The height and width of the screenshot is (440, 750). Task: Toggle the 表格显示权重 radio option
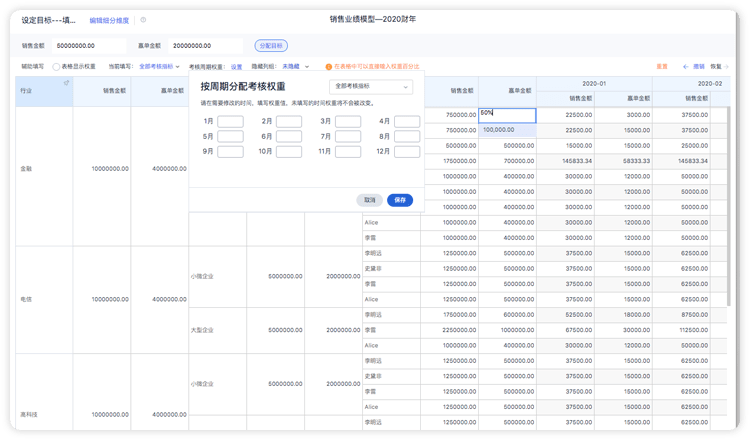click(x=56, y=67)
